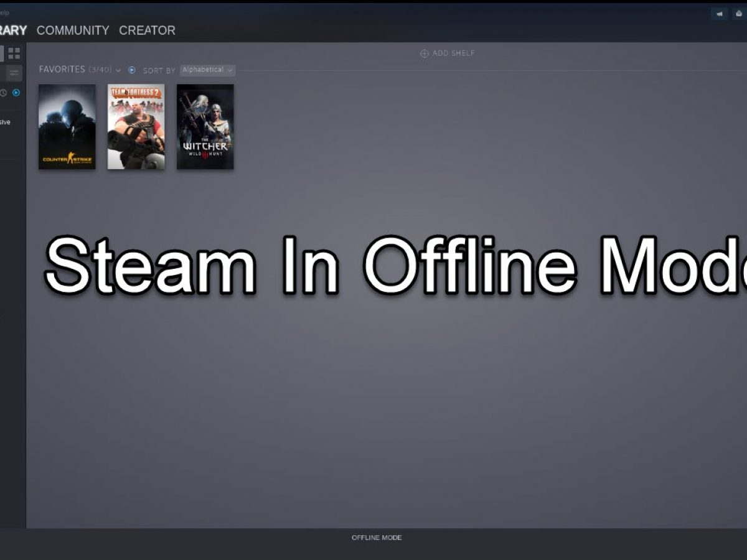Click the ADD SHELF button
The image size is (747, 560).
(x=448, y=54)
